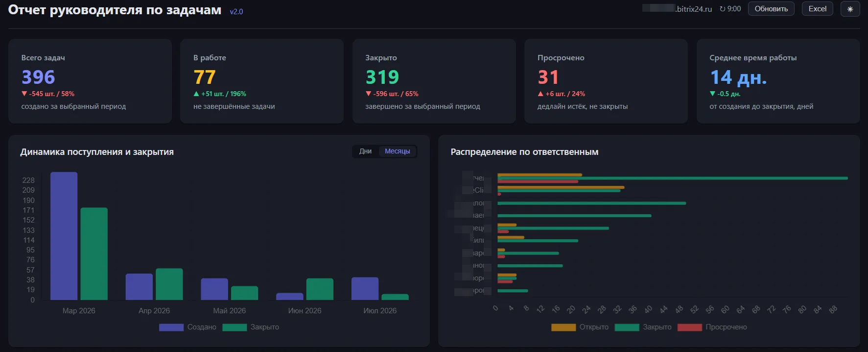The height and width of the screenshot is (352, 868).
Task: Click the Апр 2026 created (blue) bar
Action: (x=139, y=287)
